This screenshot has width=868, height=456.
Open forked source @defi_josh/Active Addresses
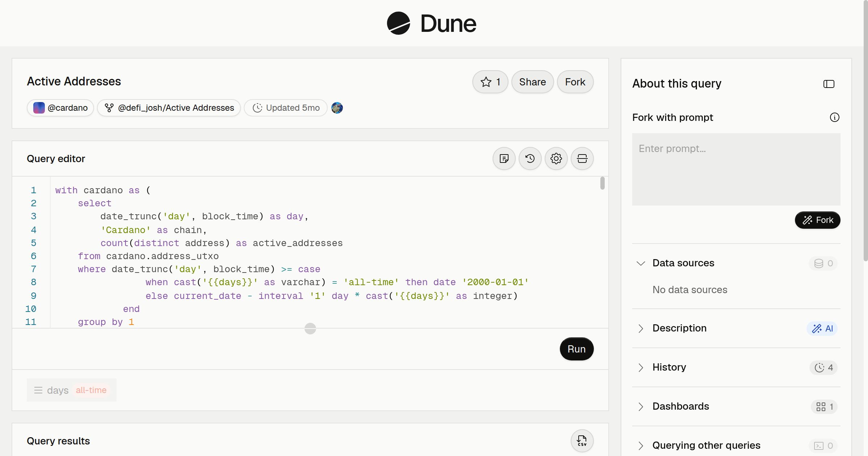point(169,108)
